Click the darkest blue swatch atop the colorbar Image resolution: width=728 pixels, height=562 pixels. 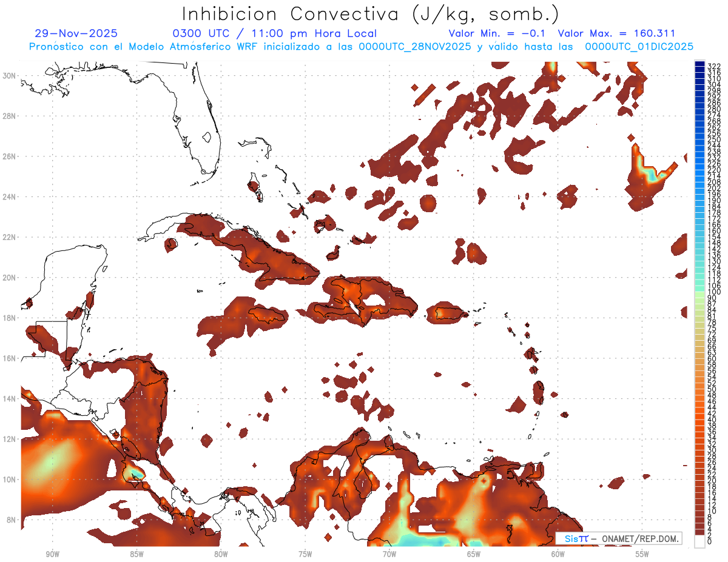[x=699, y=64]
